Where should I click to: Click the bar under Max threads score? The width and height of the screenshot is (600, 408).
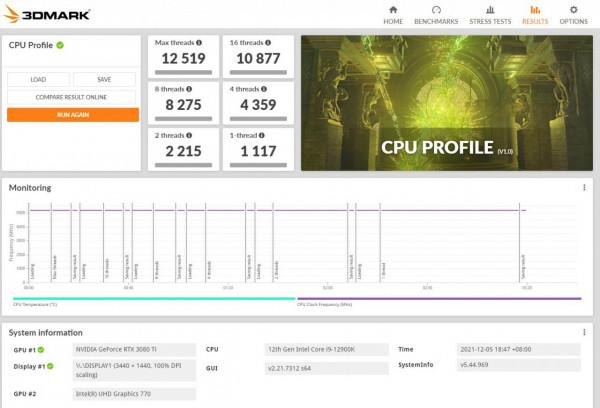183,72
